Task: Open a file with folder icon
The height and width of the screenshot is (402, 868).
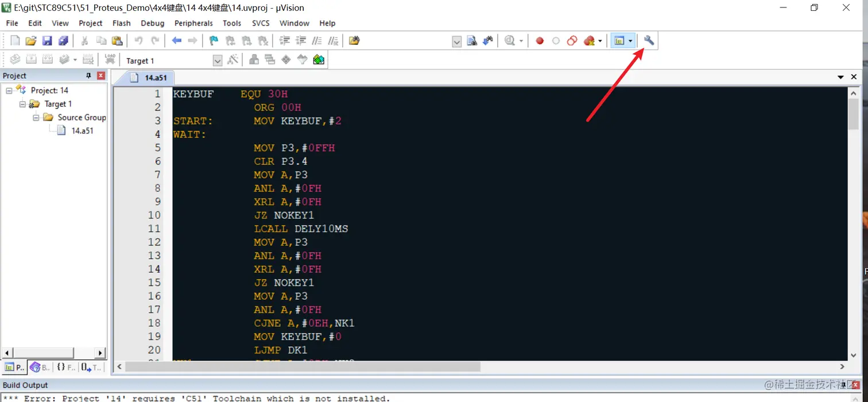Action: [x=31, y=41]
